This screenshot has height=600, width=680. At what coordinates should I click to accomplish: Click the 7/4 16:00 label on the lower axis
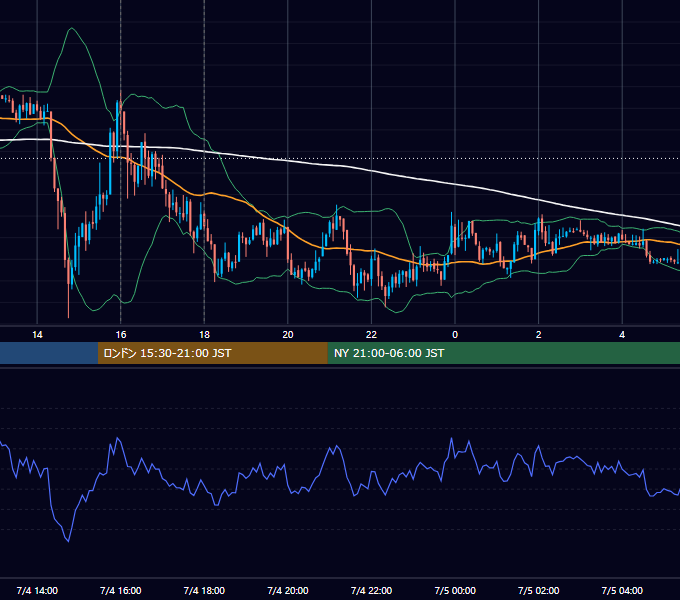pyautogui.click(x=121, y=591)
